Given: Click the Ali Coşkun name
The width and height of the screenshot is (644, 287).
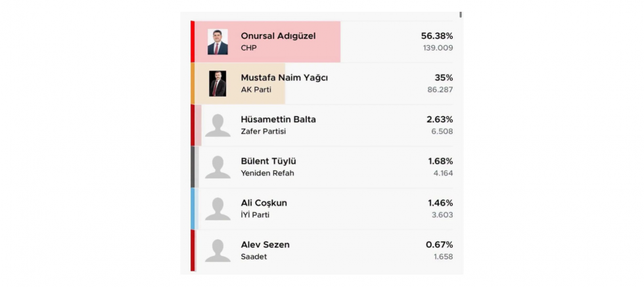Looking at the screenshot, I should (x=264, y=203).
